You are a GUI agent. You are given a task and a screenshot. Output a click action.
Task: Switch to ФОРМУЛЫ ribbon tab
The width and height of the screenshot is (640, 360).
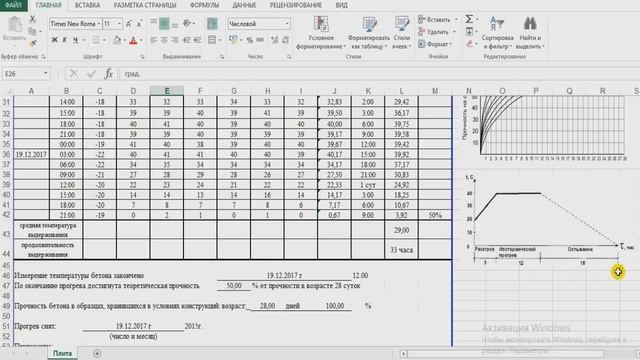click(204, 5)
